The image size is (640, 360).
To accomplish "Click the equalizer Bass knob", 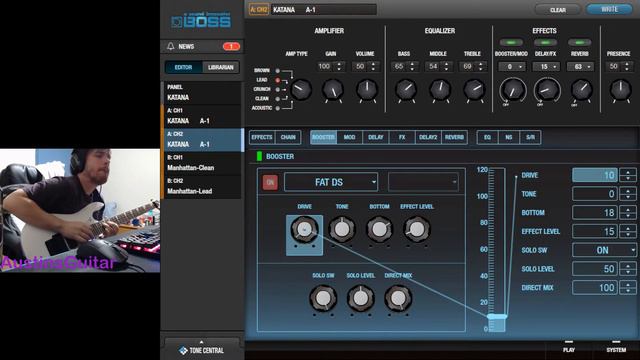I will (406, 90).
